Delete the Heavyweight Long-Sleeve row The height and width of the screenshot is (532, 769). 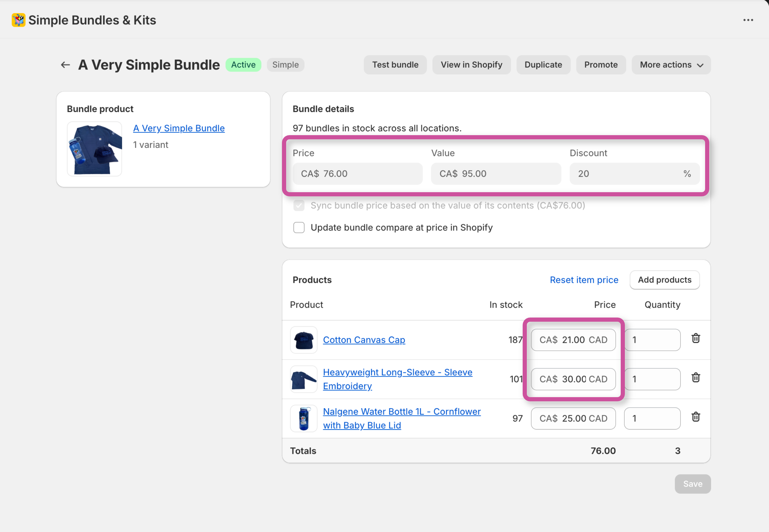696,378
